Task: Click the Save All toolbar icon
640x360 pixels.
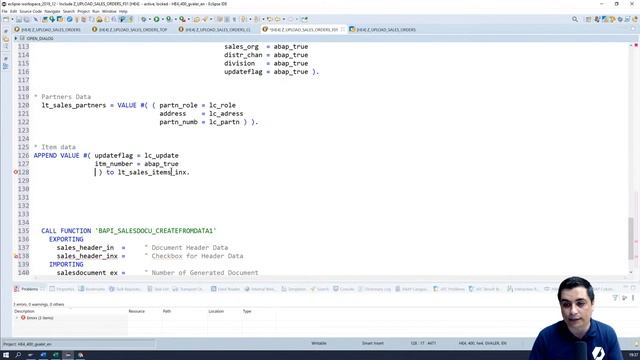Action: [27, 19]
